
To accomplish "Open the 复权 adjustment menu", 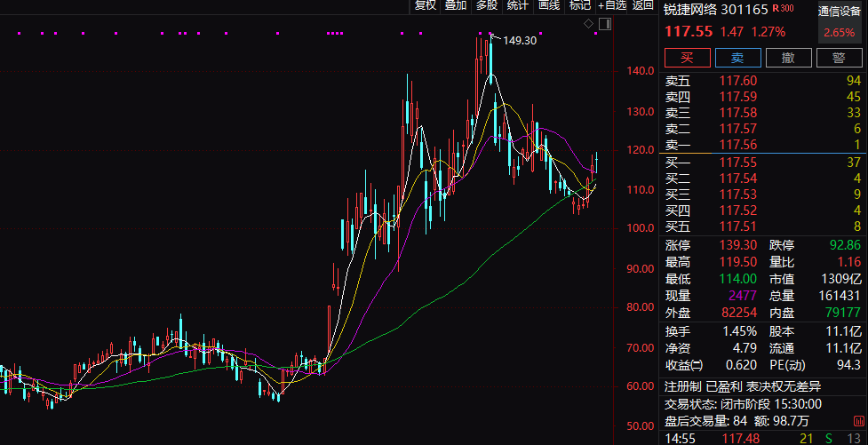I will tap(426, 5).
